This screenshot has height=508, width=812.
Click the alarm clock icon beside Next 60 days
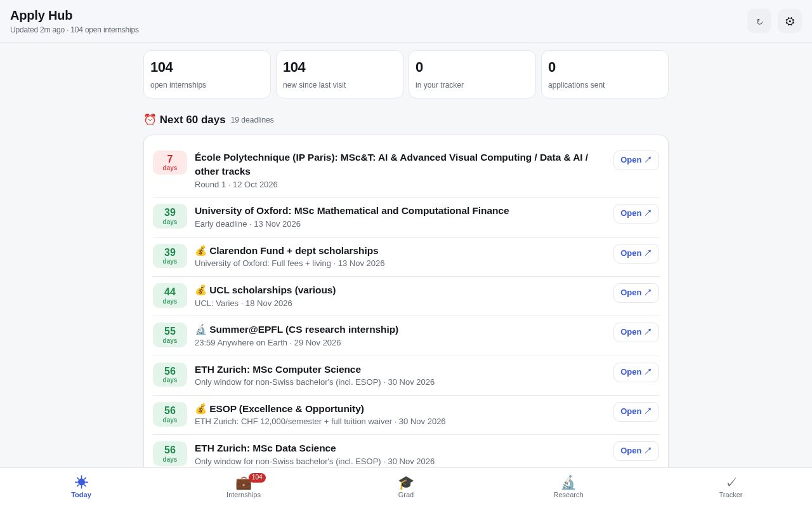(150, 119)
